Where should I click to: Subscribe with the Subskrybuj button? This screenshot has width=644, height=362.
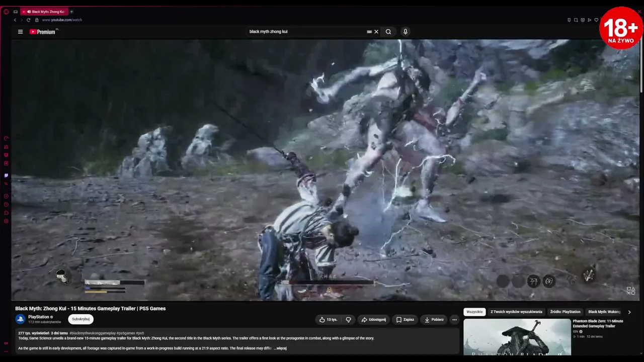pyautogui.click(x=80, y=319)
